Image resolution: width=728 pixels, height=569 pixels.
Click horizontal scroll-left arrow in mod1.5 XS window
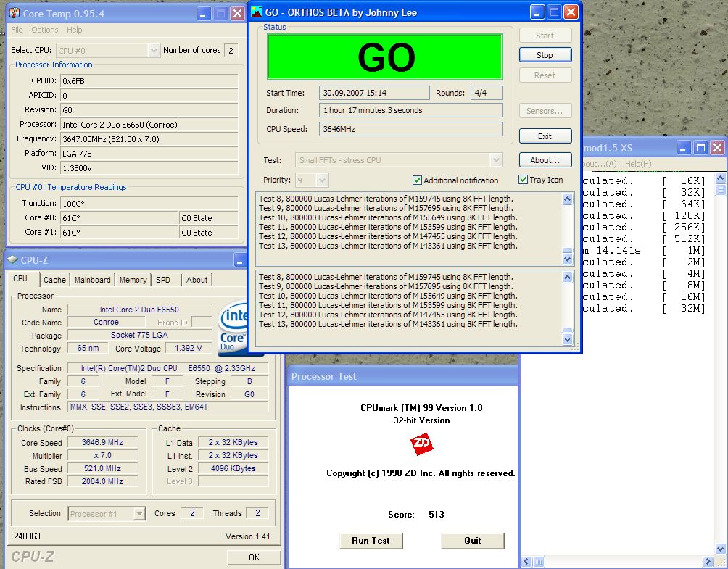pos(526,562)
